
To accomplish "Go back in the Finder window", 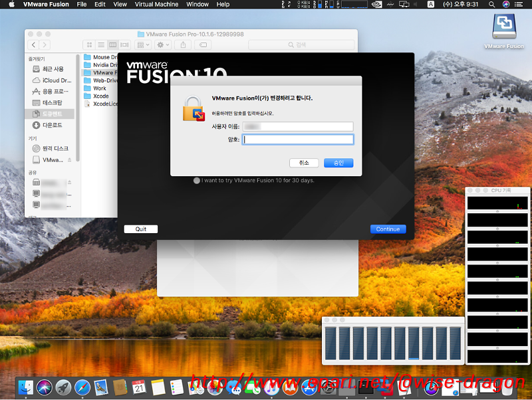I will (33, 45).
